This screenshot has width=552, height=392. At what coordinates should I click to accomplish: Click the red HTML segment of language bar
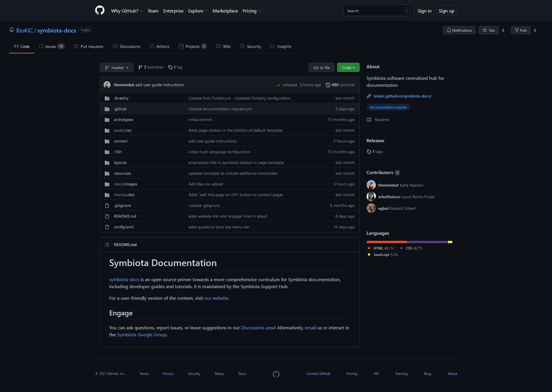pyautogui.click(x=387, y=242)
